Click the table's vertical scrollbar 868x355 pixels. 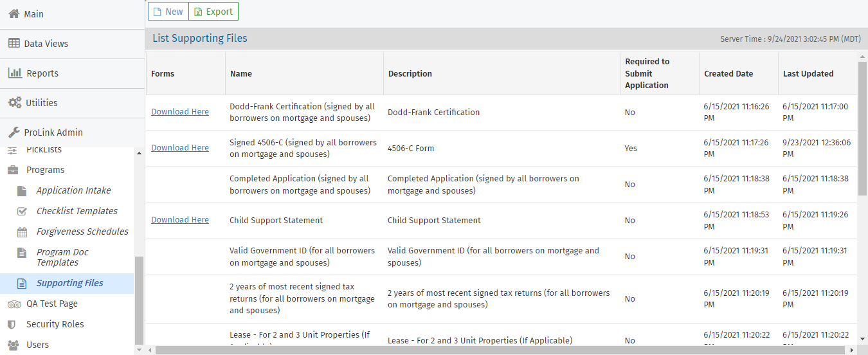[862, 129]
